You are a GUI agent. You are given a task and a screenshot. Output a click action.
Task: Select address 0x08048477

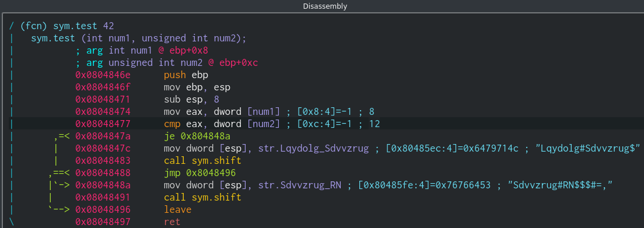[103, 124]
